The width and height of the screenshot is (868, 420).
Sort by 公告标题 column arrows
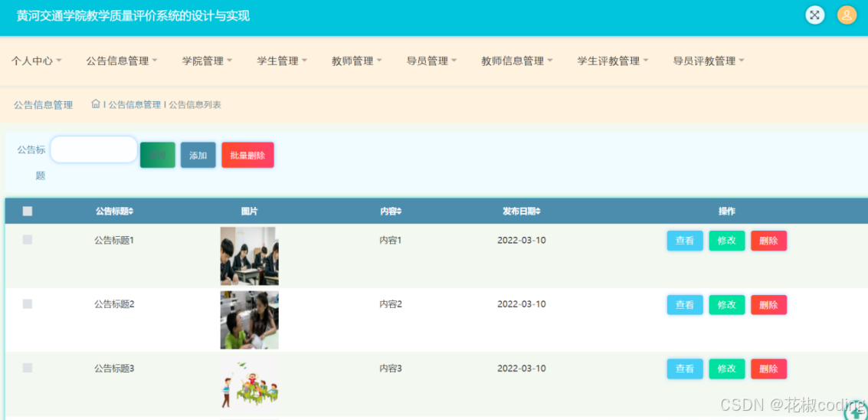pos(131,212)
